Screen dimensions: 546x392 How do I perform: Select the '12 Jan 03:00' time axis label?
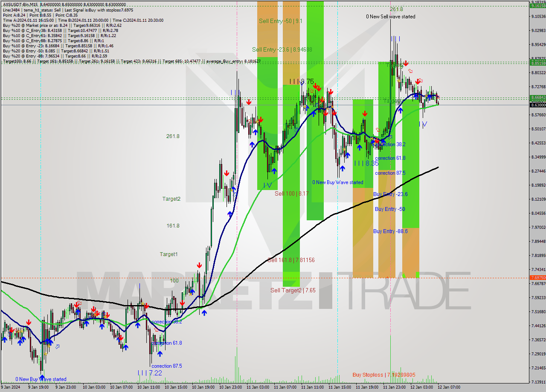pos(421,387)
